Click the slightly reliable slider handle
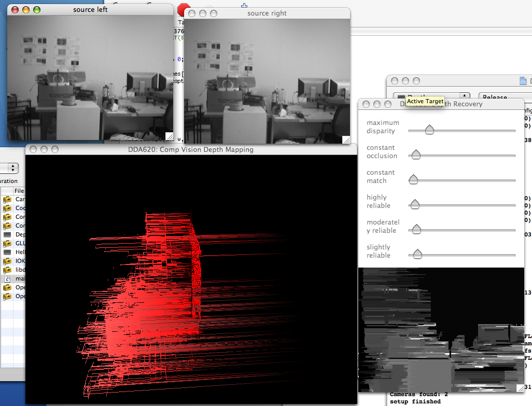532x406 pixels. point(417,254)
